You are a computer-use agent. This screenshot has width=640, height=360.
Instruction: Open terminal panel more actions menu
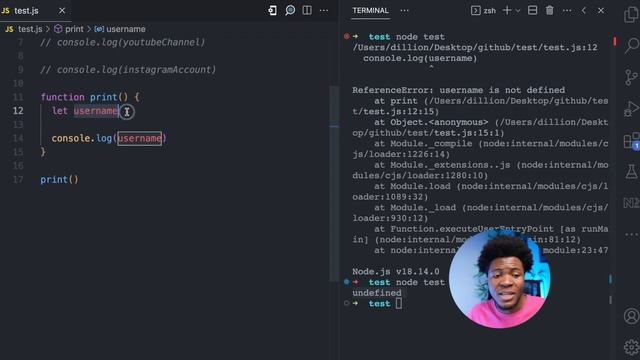567,11
